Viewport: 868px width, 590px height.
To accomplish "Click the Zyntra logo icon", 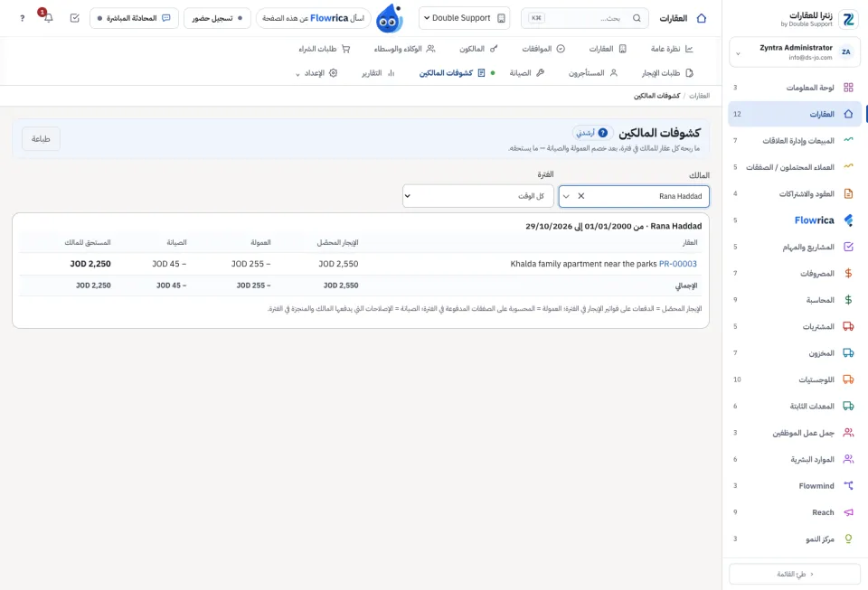I will pos(848,19).
